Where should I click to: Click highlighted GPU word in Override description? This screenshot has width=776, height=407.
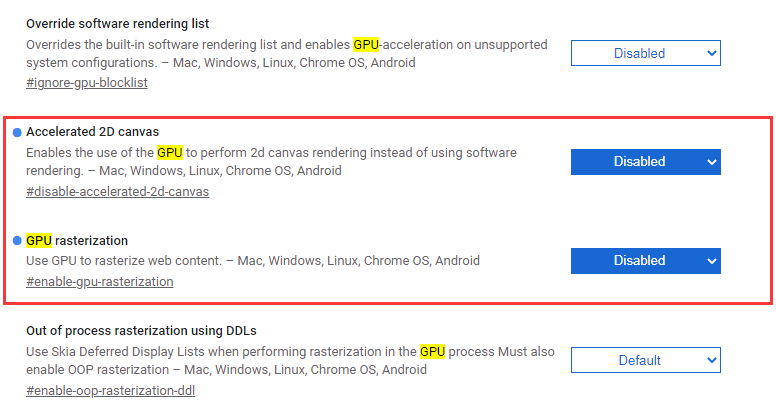pyautogui.click(x=366, y=45)
